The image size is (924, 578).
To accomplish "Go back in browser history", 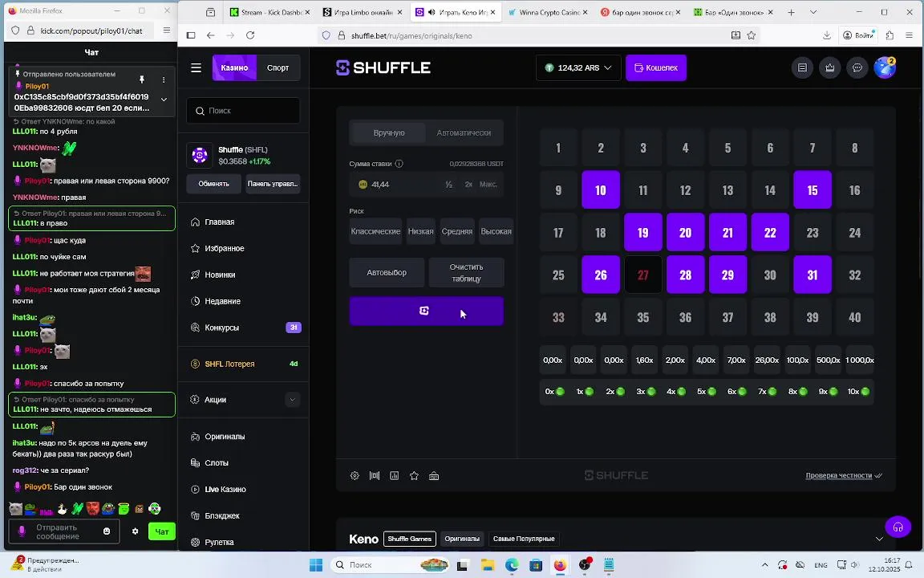I will click(x=210, y=35).
